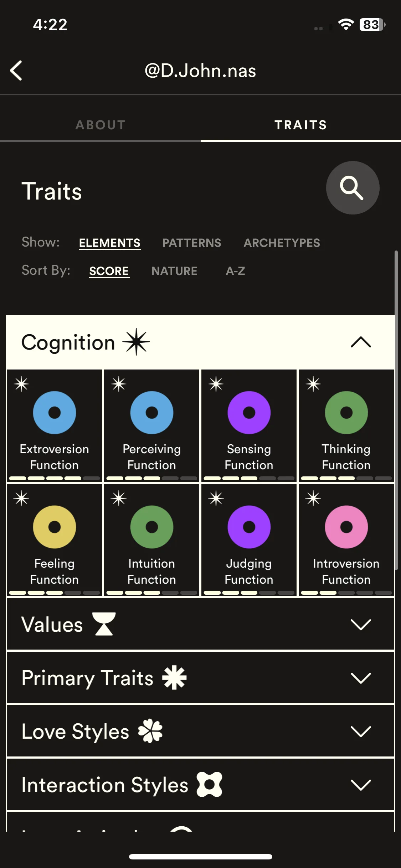
Task: Expand the Love Styles section
Action: 200,731
